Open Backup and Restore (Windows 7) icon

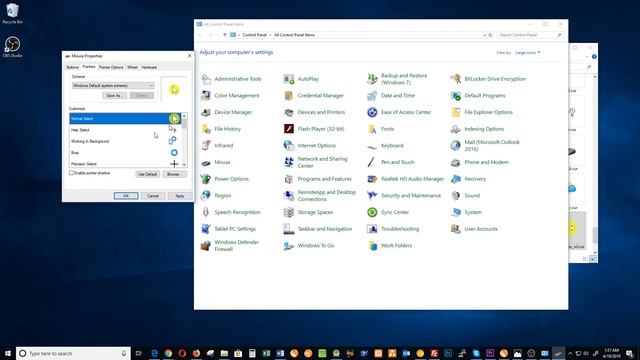[x=372, y=79]
